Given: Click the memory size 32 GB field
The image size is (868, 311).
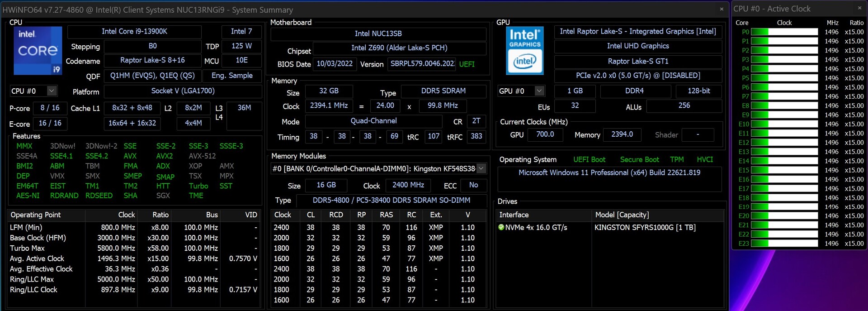Looking at the screenshot, I should coord(329,91).
